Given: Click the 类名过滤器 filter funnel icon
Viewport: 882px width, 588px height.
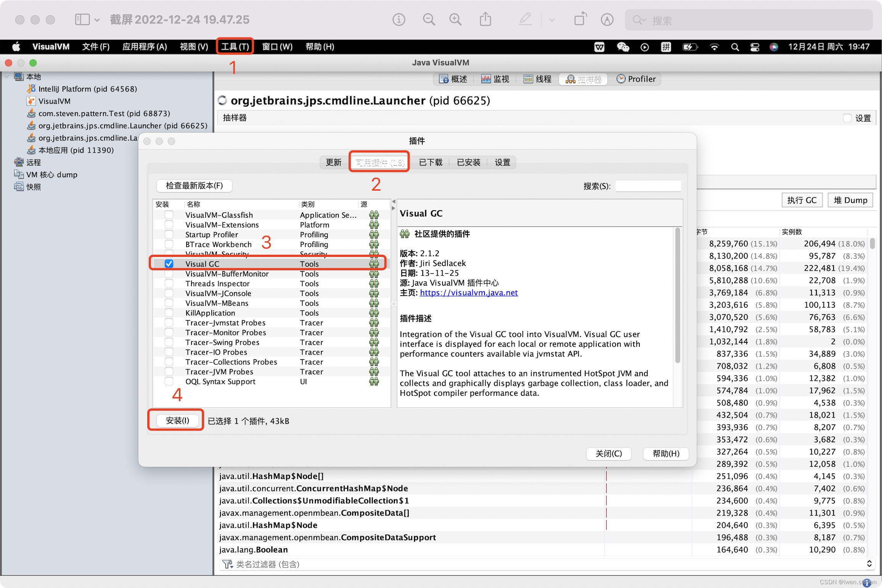Looking at the screenshot, I should (x=227, y=564).
